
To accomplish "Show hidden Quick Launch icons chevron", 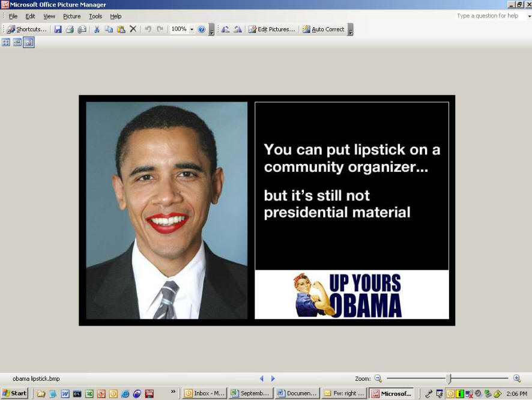I will point(174,392).
